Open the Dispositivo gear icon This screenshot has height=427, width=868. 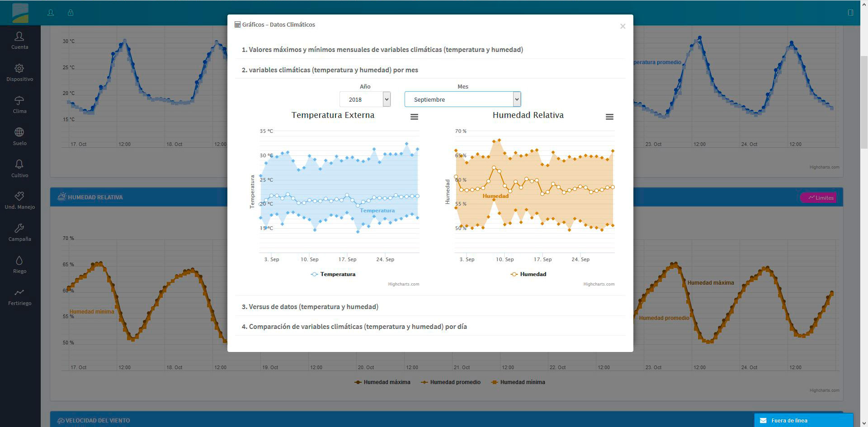pos(19,69)
